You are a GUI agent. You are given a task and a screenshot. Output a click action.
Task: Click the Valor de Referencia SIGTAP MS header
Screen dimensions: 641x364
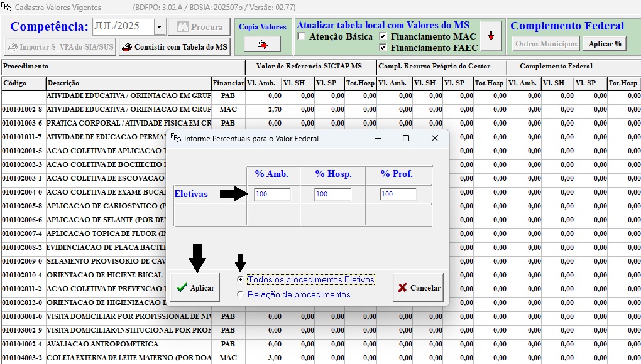[310, 67]
